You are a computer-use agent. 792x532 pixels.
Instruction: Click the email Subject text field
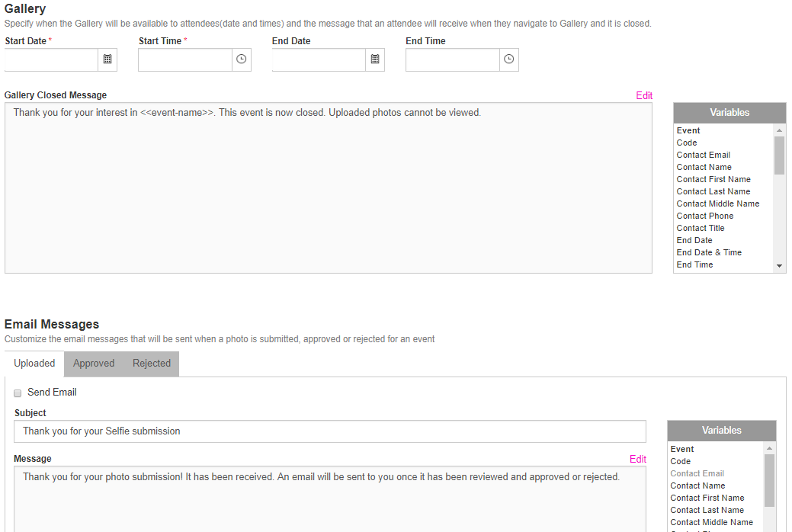[329, 431]
